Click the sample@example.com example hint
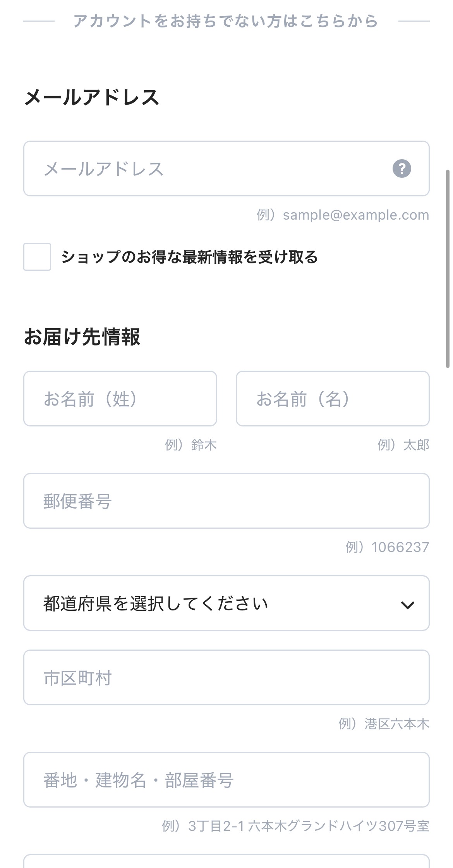Viewport: 453px width, 868px height. pos(356,215)
